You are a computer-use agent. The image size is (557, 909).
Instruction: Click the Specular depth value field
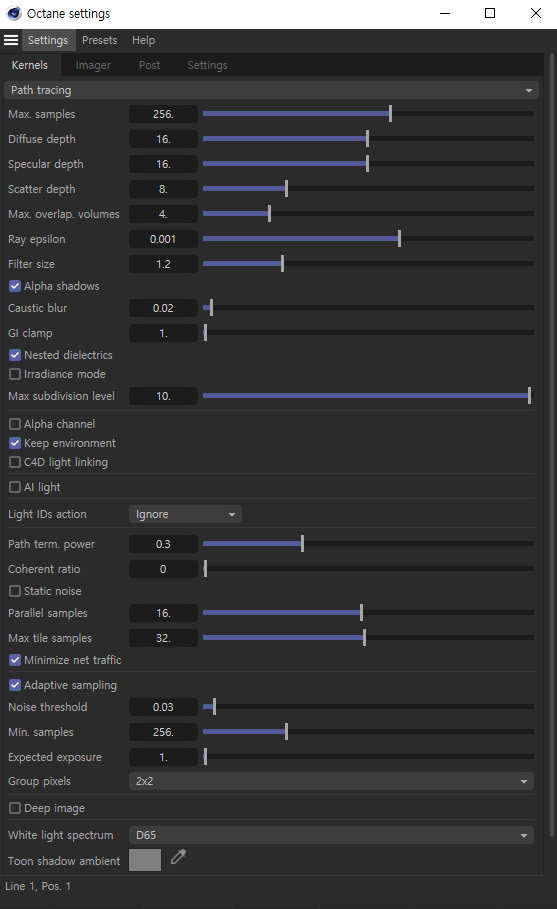point(163,164)
